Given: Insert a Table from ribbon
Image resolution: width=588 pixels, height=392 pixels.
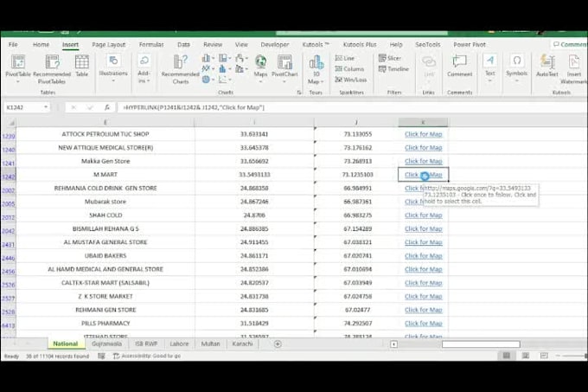Looking at the screenshot, I should (81, 67).
